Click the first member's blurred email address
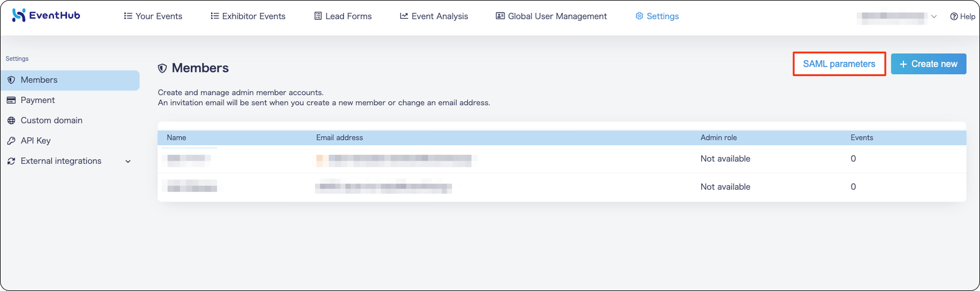The image size is (980, 291). 395,160
